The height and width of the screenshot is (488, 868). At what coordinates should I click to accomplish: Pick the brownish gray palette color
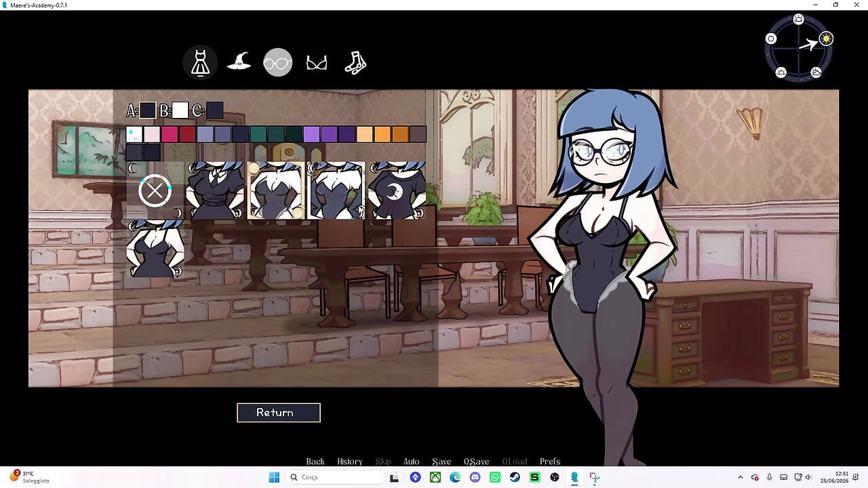pyautogui.click(x=418, y=134)
